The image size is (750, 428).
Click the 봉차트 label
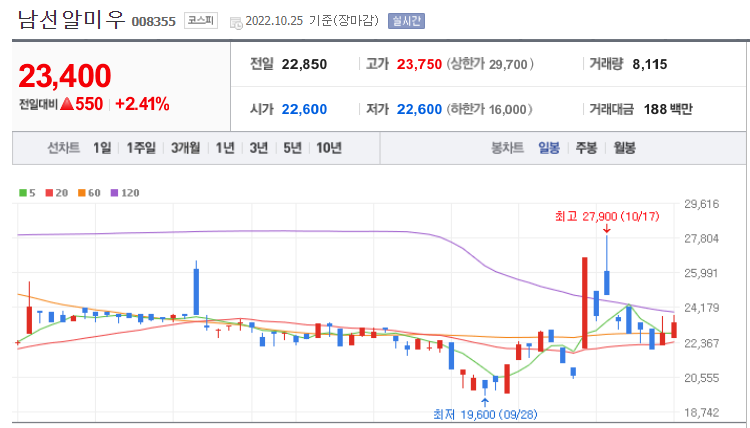[x=507, y=148]
